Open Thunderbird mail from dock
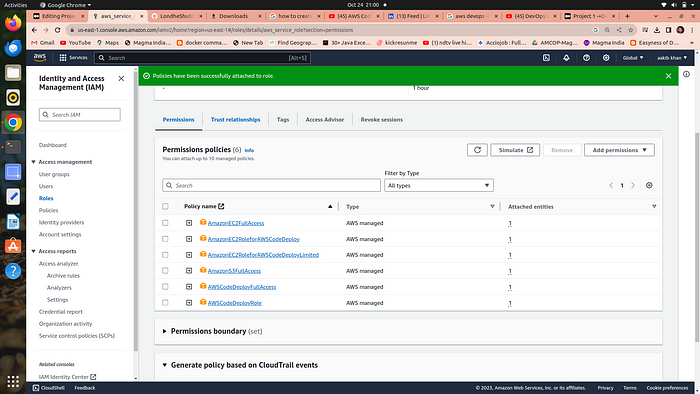The image size is (700, 394). pyautogui.click(x=13, y=48)
